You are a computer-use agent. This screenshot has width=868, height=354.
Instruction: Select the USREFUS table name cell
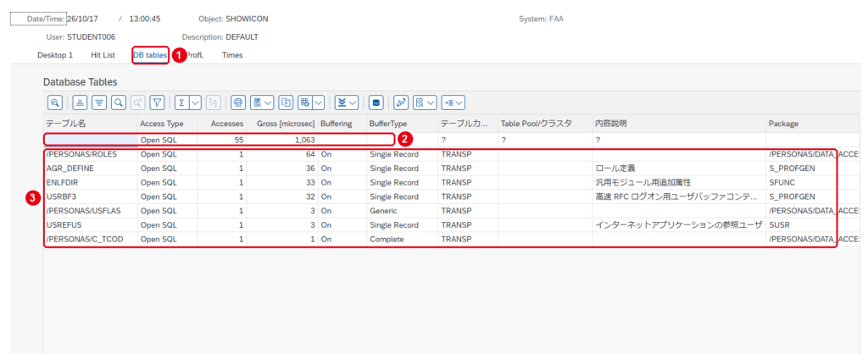[91, 224]
